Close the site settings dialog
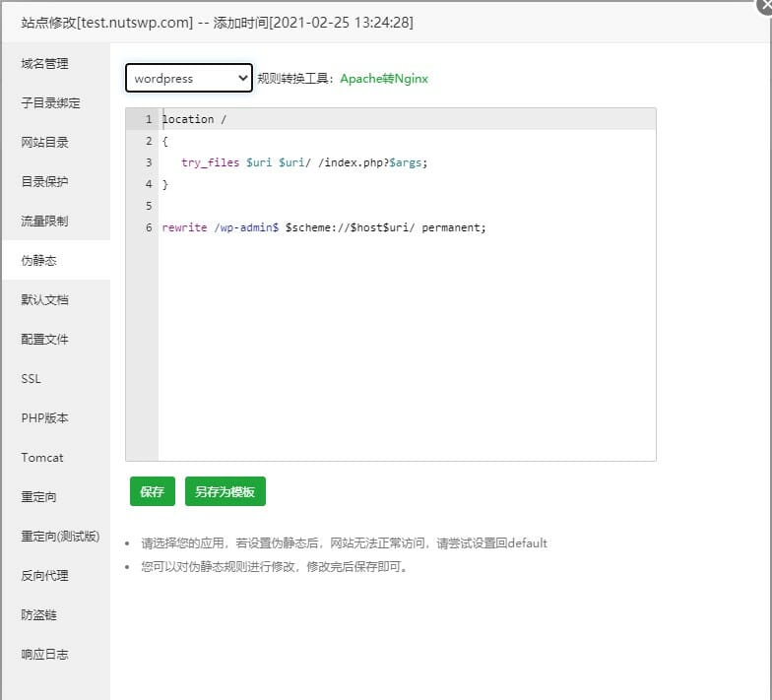Image resolution: width=772 pixels, height=700 pixels. pyautogui.click(x=764, y=6)
